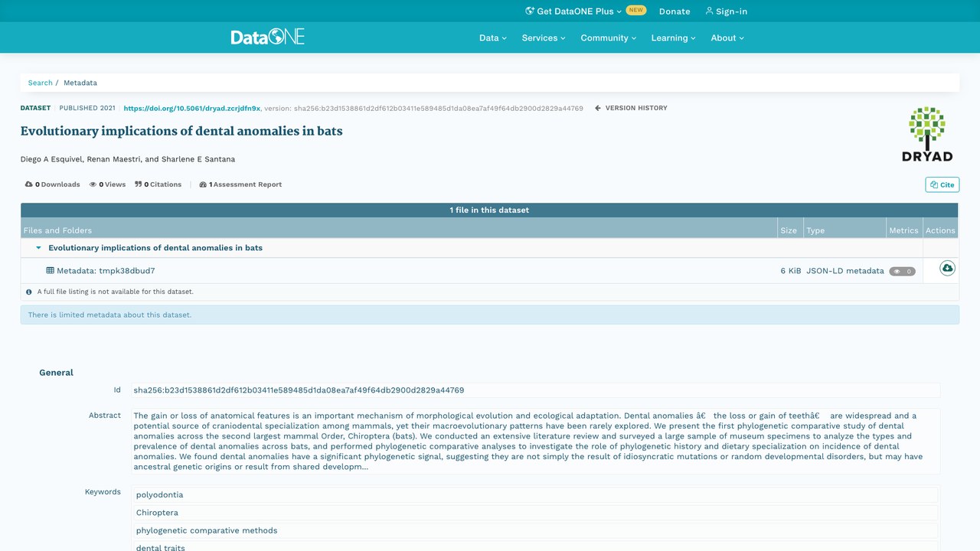Click the views eye icon in the metrics row
Viewport: 980px width, 551px height.
coord(93,184)
